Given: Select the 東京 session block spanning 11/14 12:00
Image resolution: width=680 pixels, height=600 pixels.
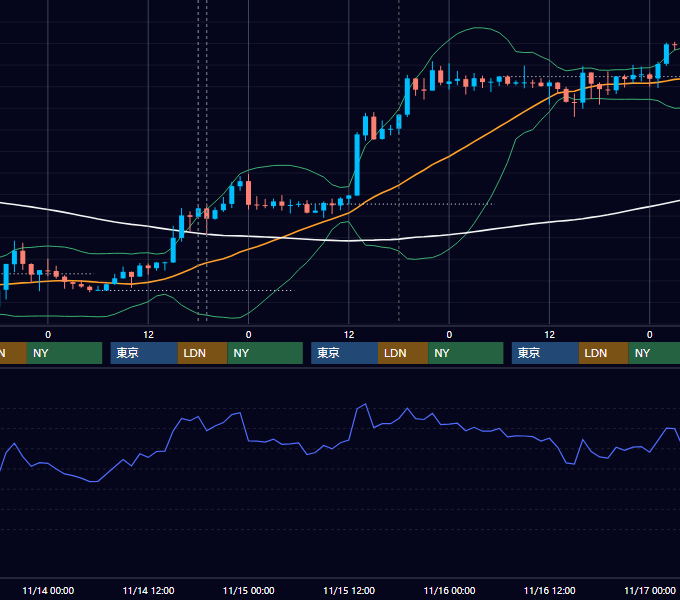Looking at the screenshot, I should point(144,353).
